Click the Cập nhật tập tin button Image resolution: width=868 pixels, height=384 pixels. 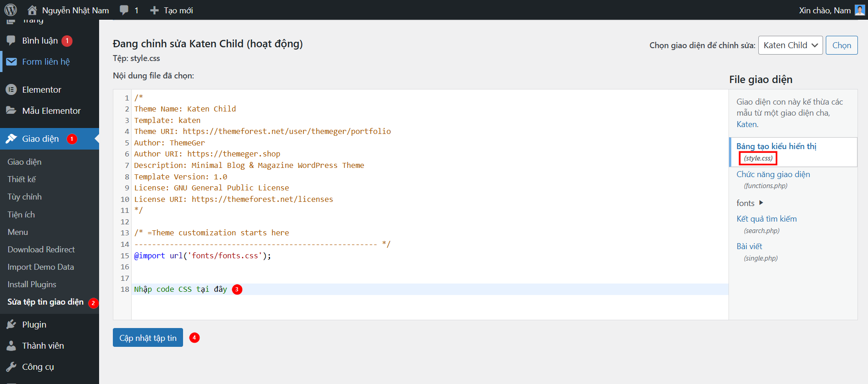[148, 338]
